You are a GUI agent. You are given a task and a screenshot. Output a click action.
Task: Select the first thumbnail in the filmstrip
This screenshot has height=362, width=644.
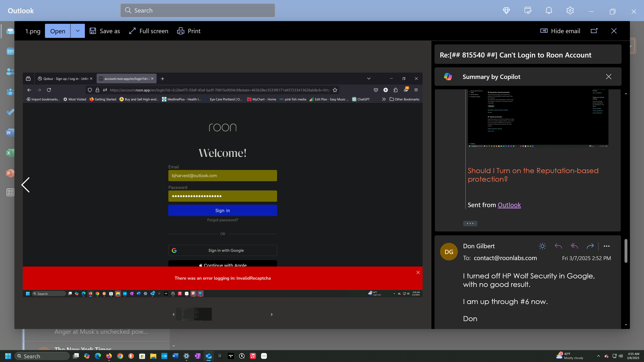[185, 314]
